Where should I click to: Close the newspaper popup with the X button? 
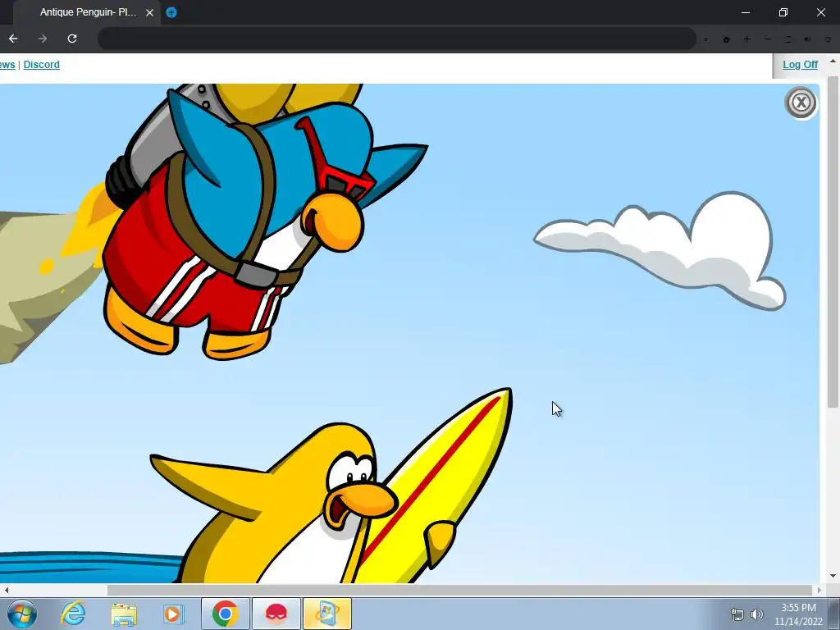pyautogui.click(x=801, y=103)
